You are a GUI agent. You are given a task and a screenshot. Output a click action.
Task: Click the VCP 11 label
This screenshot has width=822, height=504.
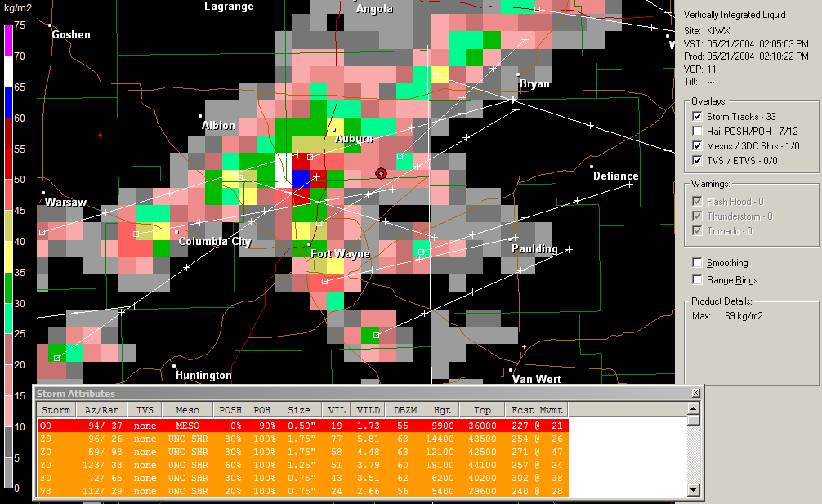[x=700, y=69]
